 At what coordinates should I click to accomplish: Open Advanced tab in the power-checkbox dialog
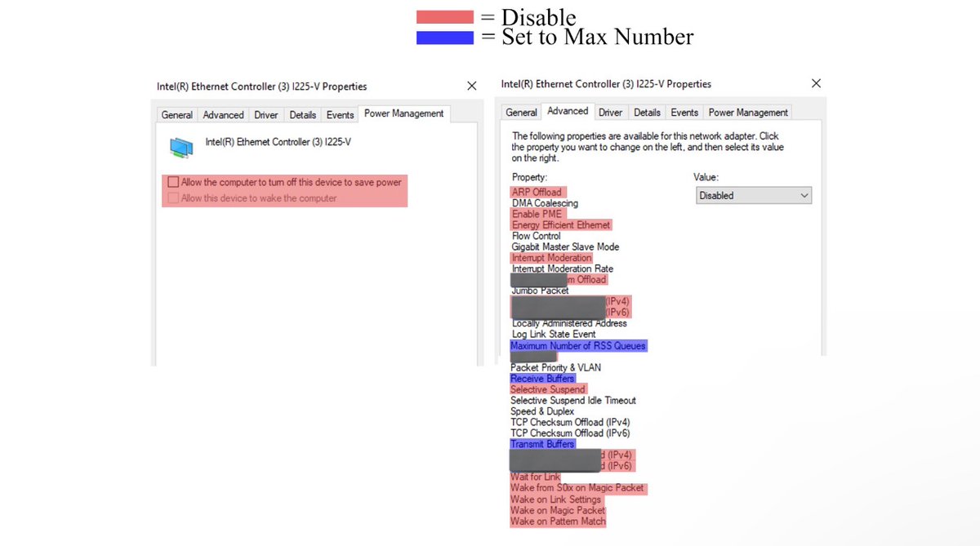coord(223,115)
